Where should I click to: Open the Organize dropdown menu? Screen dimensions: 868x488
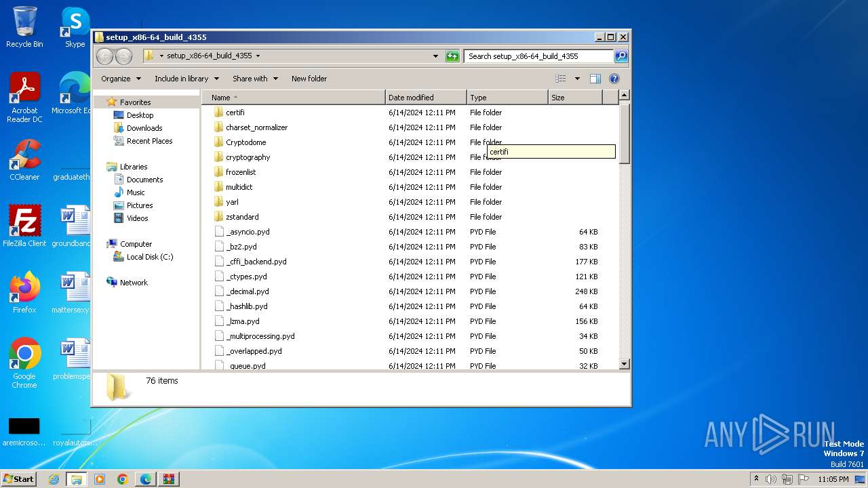click(x=121, y=79)
